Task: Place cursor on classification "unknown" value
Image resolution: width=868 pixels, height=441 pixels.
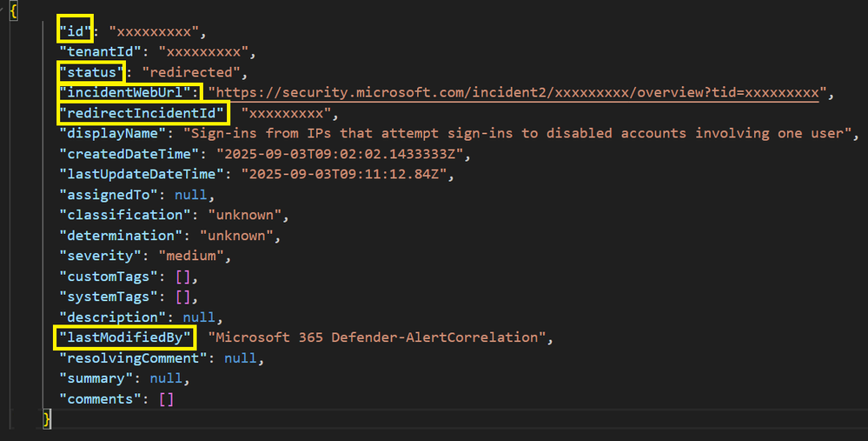Action: pyautogui.click(x=245, y=215)
